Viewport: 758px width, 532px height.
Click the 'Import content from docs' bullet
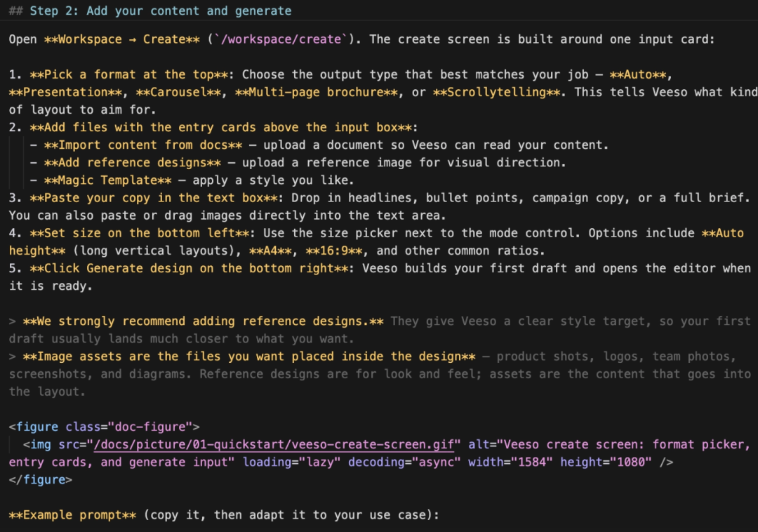click(143, 145)
